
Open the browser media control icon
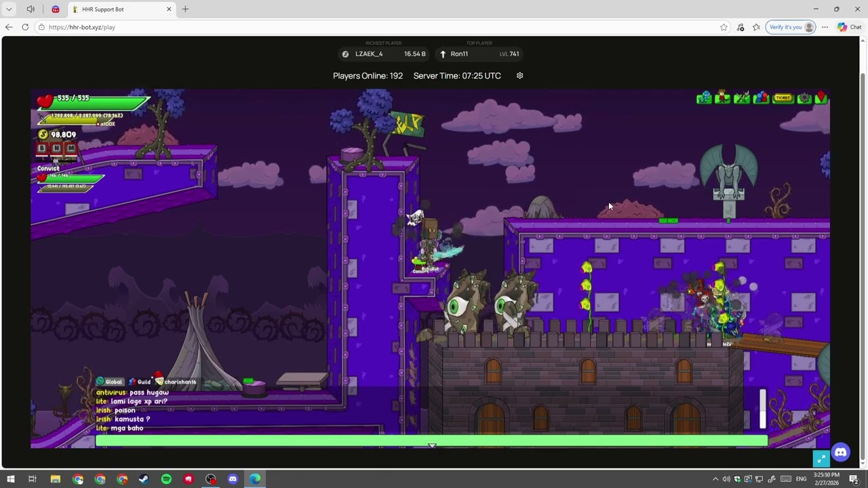click(x=741, y=27)
